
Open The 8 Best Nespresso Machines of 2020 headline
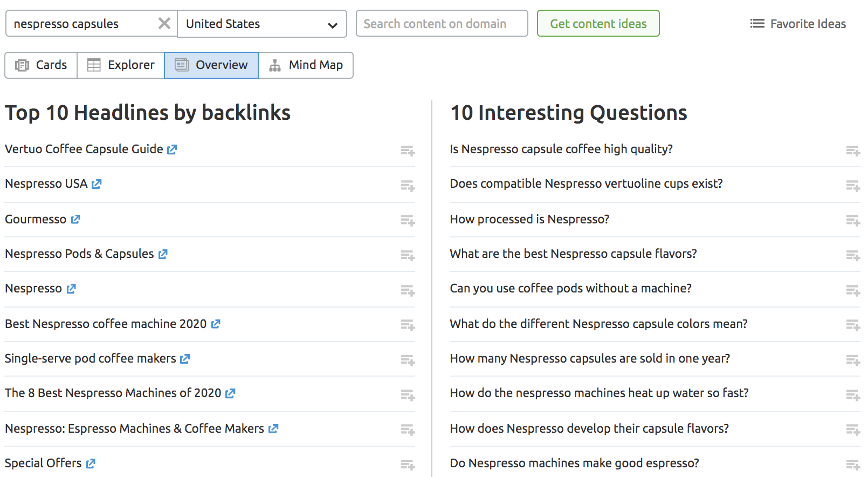click(x=113, y=393)
